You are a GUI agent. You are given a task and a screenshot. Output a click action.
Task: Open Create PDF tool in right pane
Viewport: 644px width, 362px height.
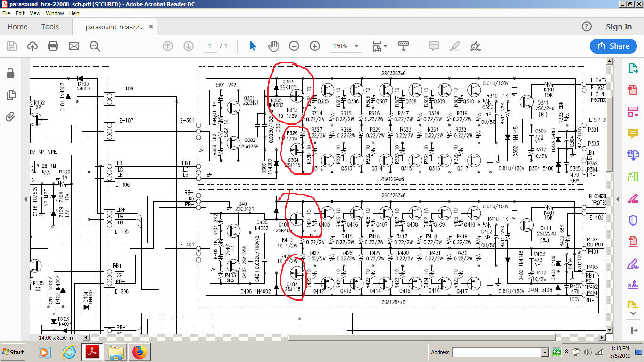633,90
